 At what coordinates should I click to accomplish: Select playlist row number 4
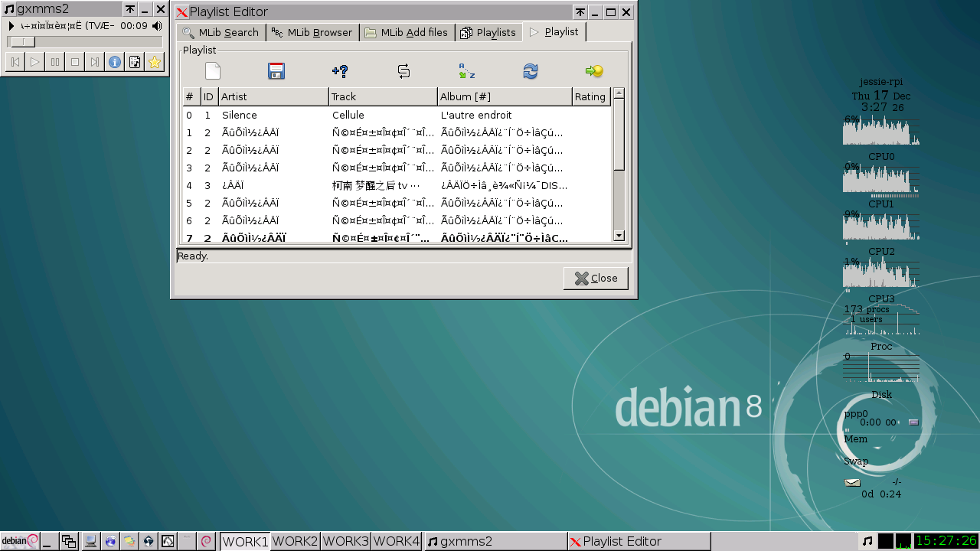397,185
